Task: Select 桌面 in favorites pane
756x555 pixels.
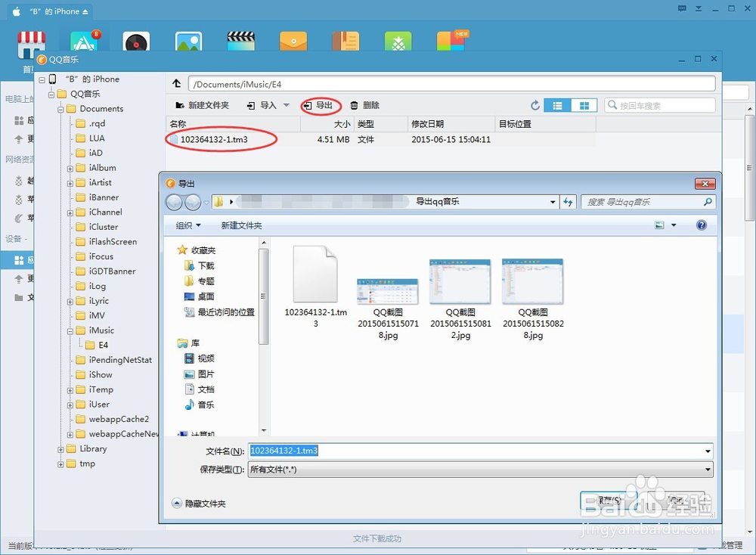Action: pos(200,296)
